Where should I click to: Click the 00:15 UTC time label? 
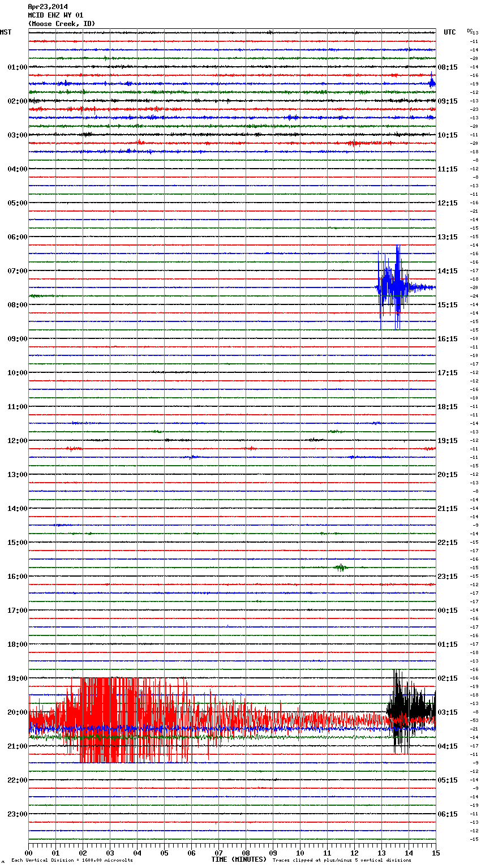[x=448, y=611]
